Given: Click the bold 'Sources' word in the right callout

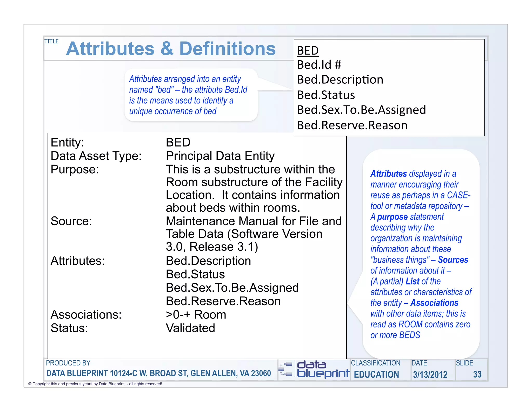Looking at the screenshot, I should tap(453, 260).
